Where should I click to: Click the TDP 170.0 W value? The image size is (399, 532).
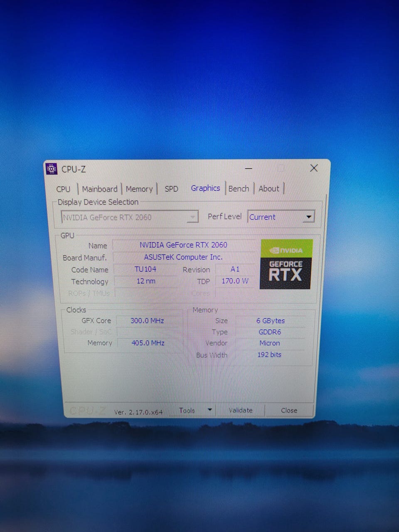pyautogui.click(x=235, y=281)
